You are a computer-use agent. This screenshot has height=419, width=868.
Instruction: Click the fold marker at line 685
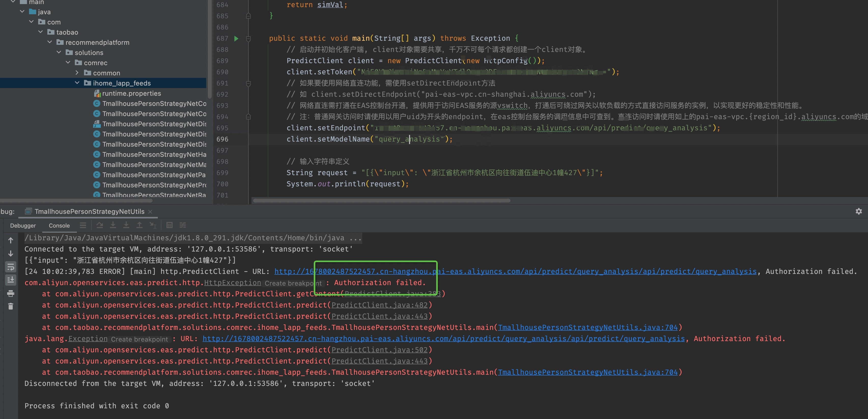coord(248,16)
